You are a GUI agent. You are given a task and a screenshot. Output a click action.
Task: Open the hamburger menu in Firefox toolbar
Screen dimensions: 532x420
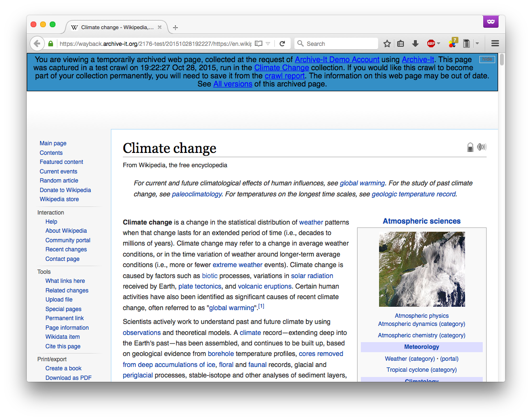[x=495, y=43]
